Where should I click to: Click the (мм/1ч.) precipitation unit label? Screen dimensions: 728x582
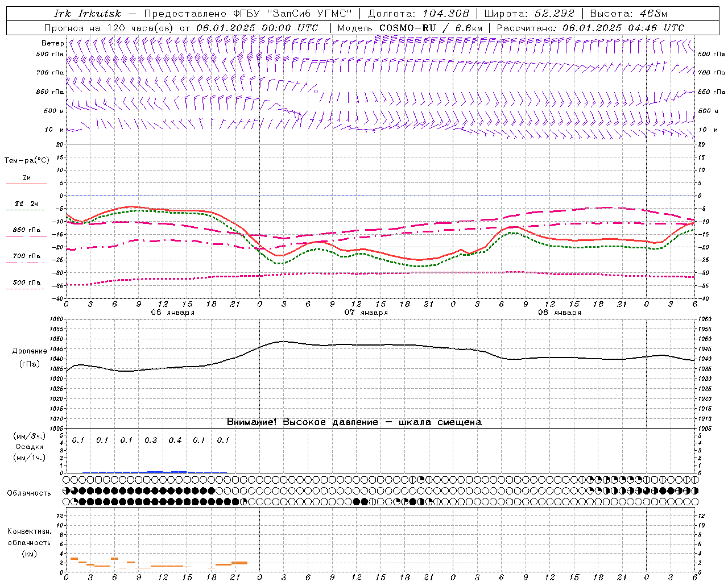pos(30,458)
